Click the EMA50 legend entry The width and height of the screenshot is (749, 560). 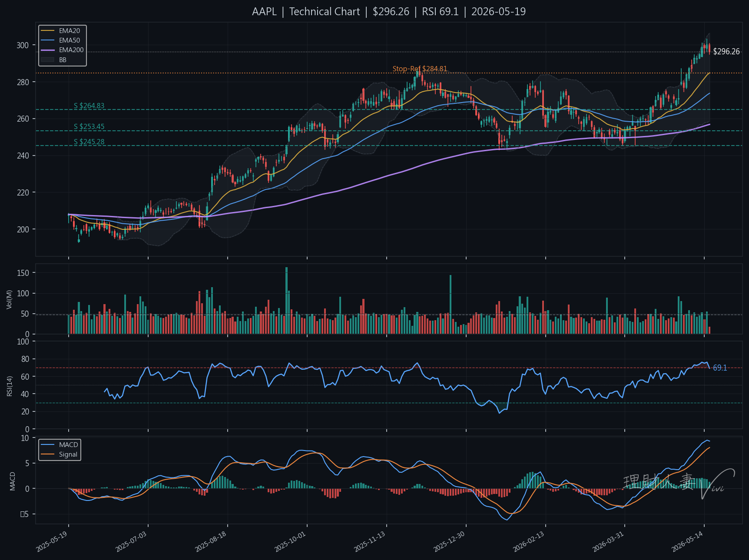[x=60, y=40]
